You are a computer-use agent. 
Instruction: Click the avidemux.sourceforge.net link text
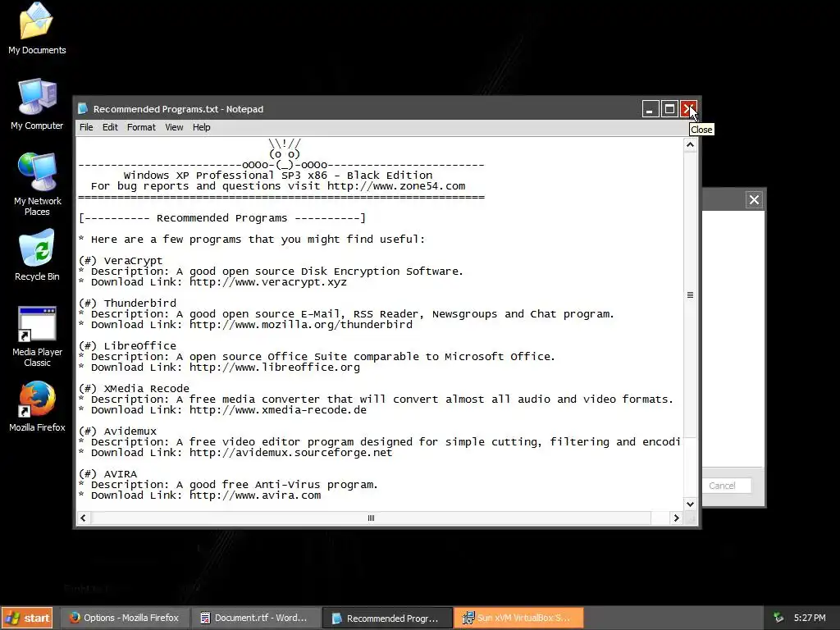click(x=291, y=453)
